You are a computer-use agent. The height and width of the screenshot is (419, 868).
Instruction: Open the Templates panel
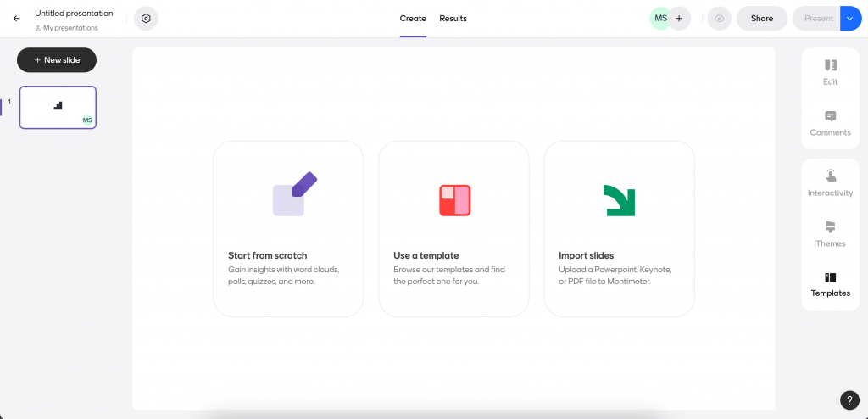pyautogui.click(x=830, y=284)
